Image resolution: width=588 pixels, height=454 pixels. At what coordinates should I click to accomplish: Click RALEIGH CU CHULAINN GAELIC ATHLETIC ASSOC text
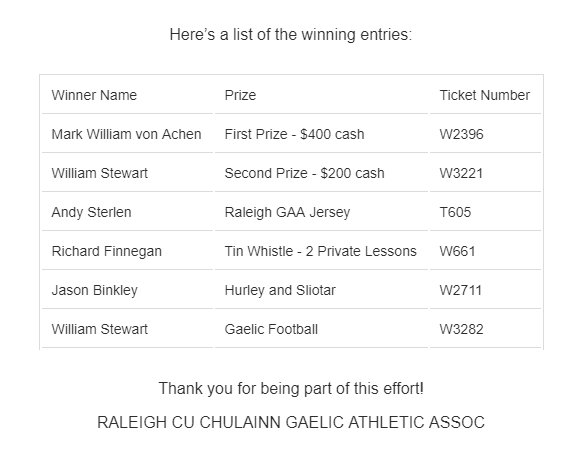tap(291, 422)
